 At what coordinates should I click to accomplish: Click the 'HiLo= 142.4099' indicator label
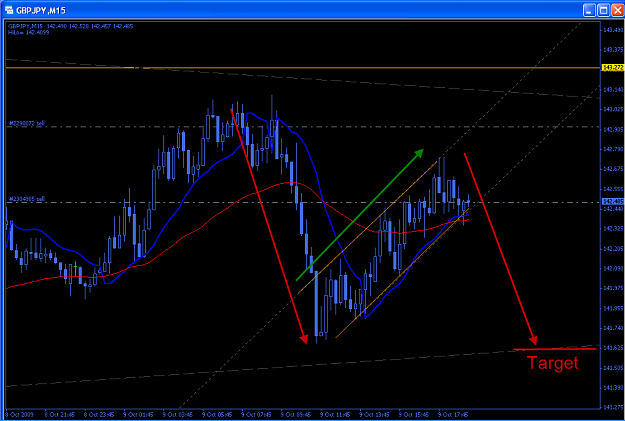(28, 32)
